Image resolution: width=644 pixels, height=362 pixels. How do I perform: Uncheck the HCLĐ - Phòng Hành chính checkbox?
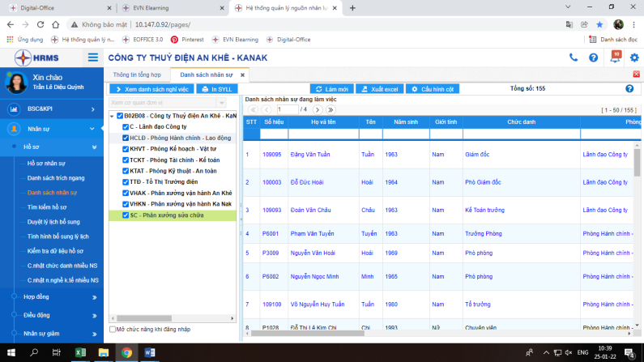click(x=126, y=138)
